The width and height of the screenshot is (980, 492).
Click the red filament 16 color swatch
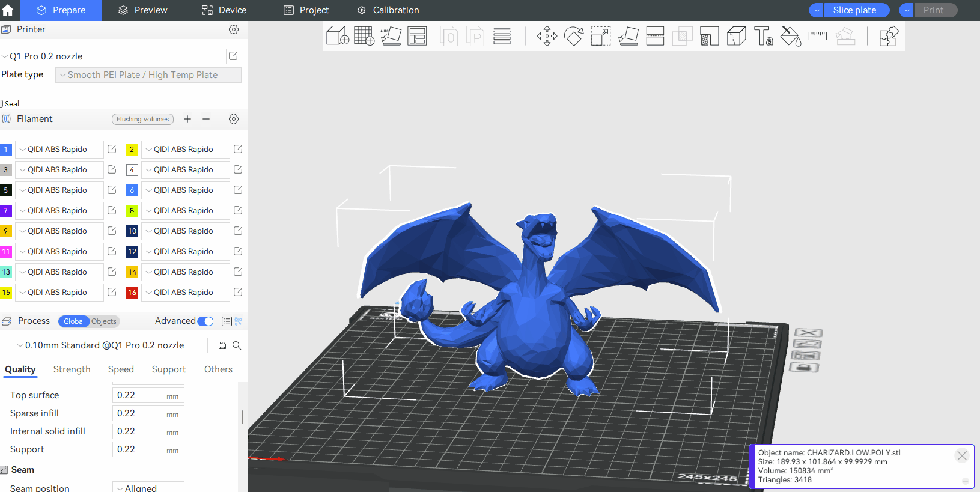[x=132, y=293]
